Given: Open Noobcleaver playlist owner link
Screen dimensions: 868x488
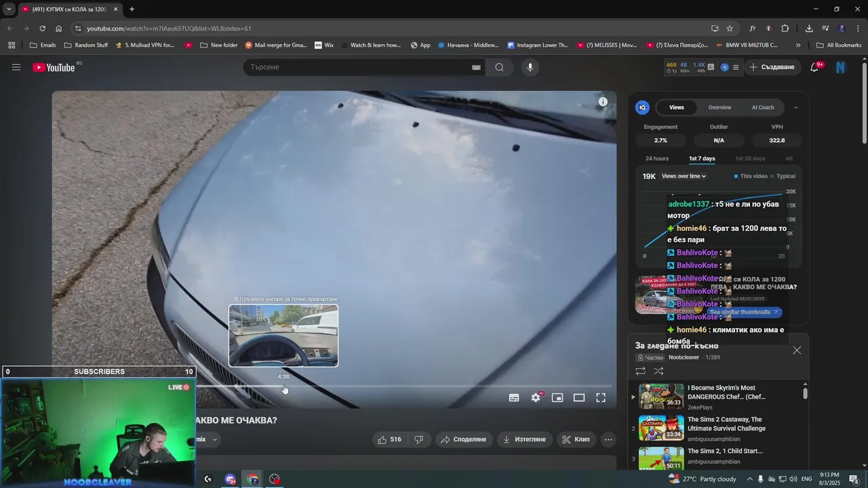Looking at the screenshot, I should tap(684, 357).
